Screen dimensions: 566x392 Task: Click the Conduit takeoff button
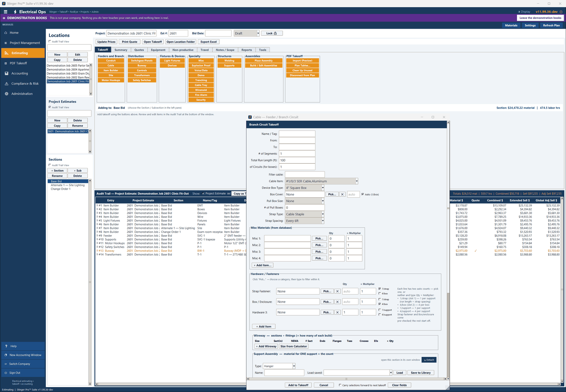pos(111,61)
